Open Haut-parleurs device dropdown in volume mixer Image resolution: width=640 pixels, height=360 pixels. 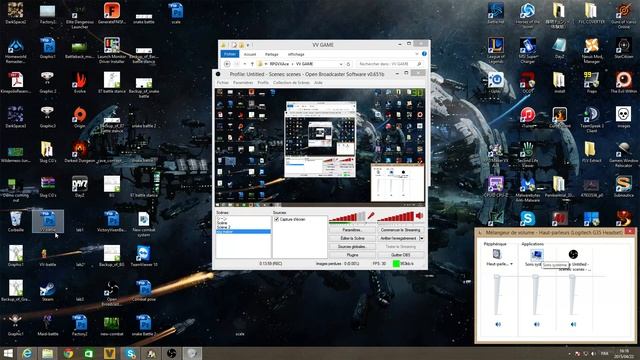[511, 264]
